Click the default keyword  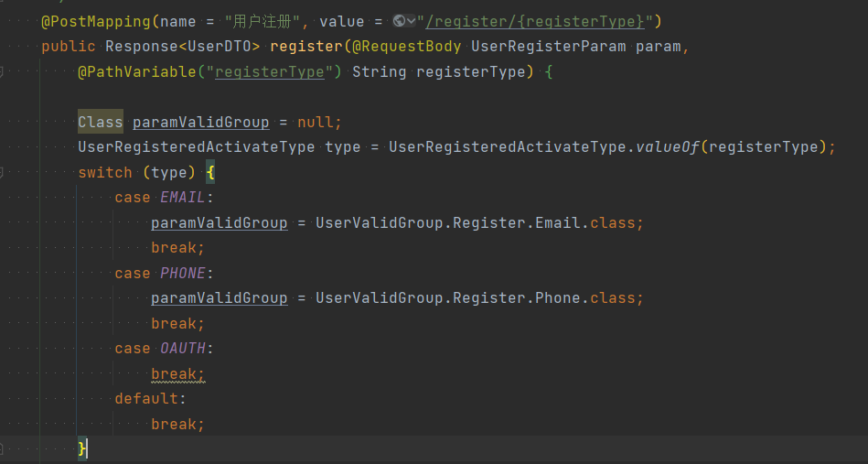(146, 399)
